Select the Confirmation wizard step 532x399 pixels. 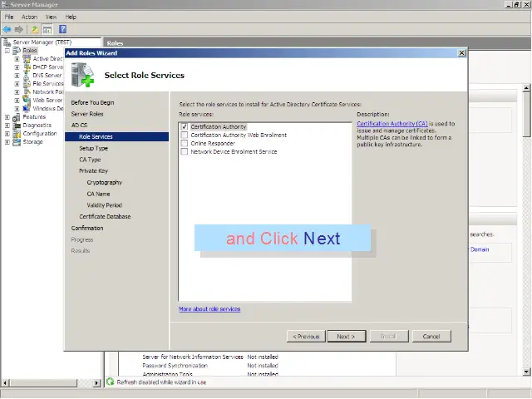(x=87, y=228)
